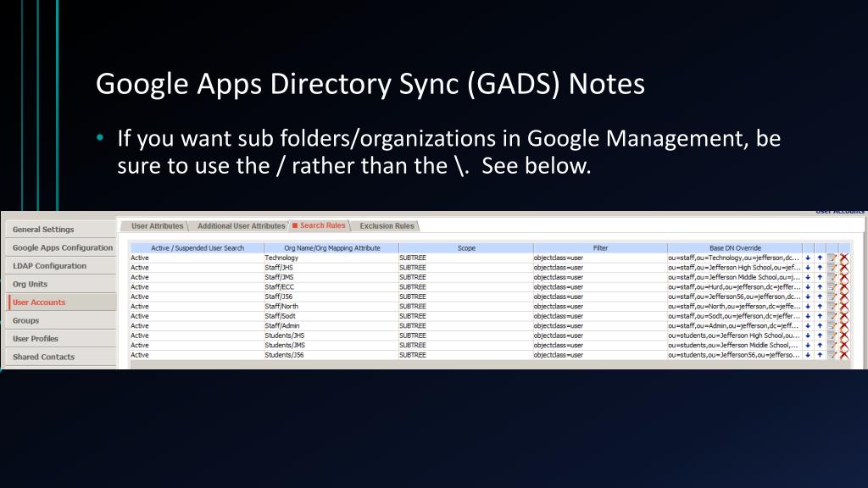Open User Profiles in the sidebar
Viewport: 868px width, 488px height.
point(61,339)
